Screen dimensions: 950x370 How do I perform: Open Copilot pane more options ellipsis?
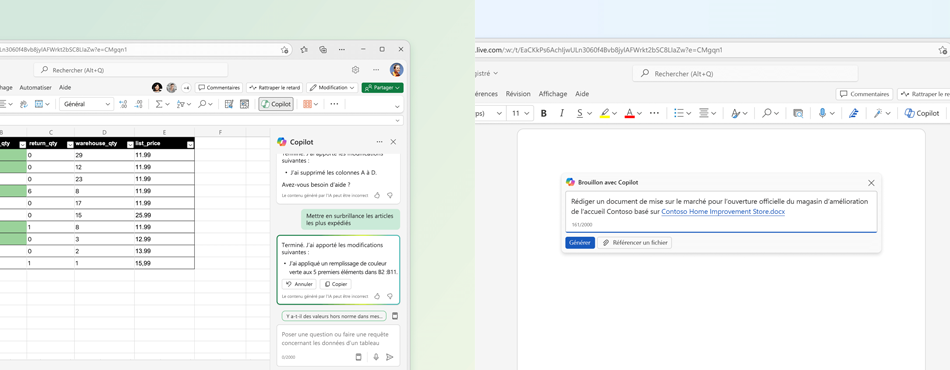379,142
